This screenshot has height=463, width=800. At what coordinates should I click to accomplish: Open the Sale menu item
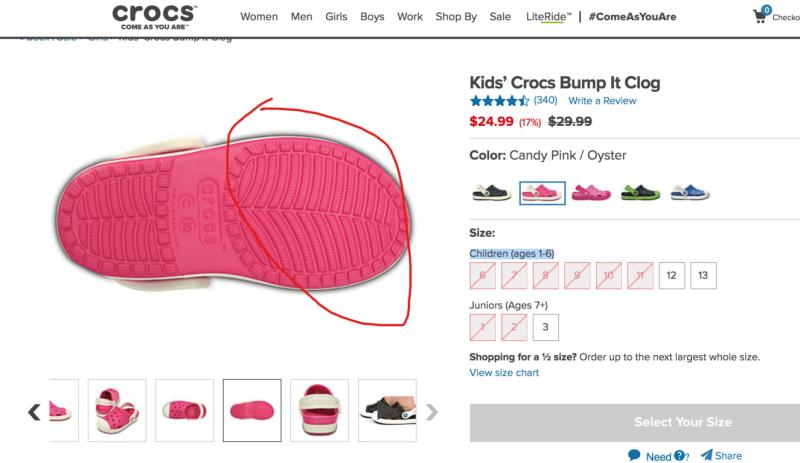click(x=500, y=17)
